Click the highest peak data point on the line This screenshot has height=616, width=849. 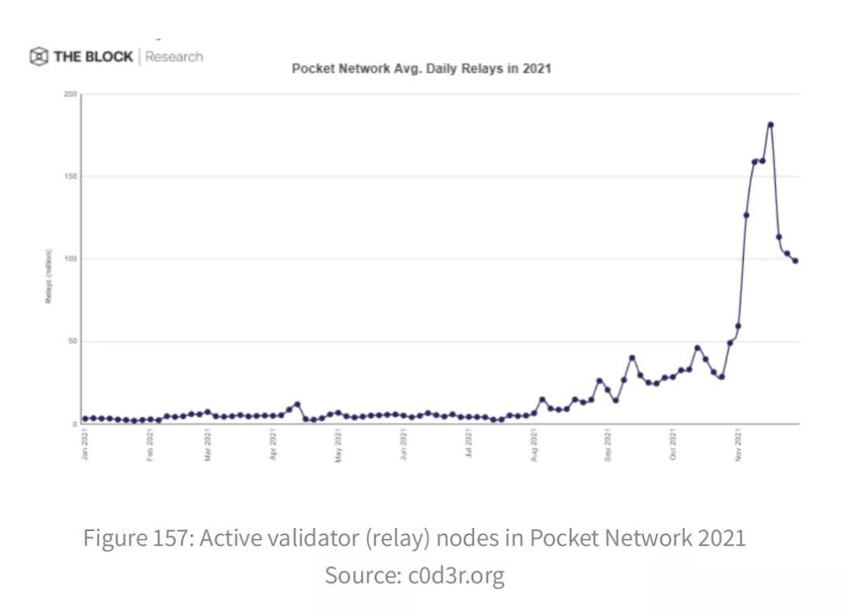770,124
